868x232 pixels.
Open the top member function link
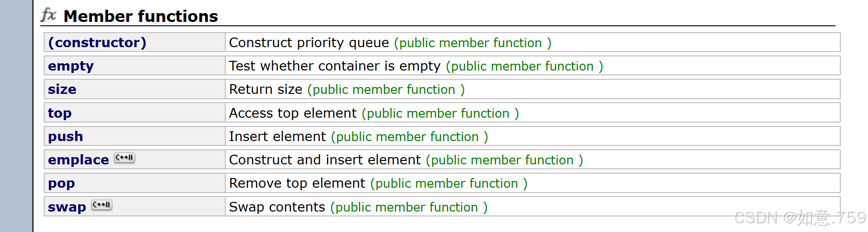coord(60,113)
